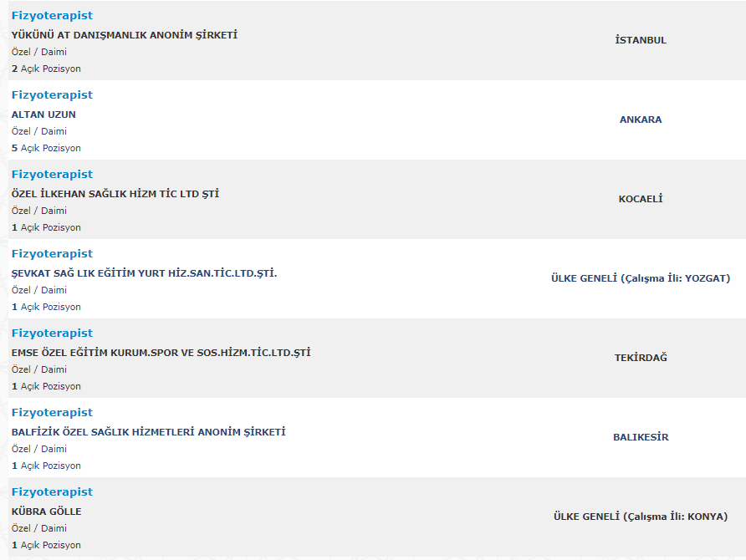
Task: Select the KOCAELİ location cell
Action: (641, 199)
